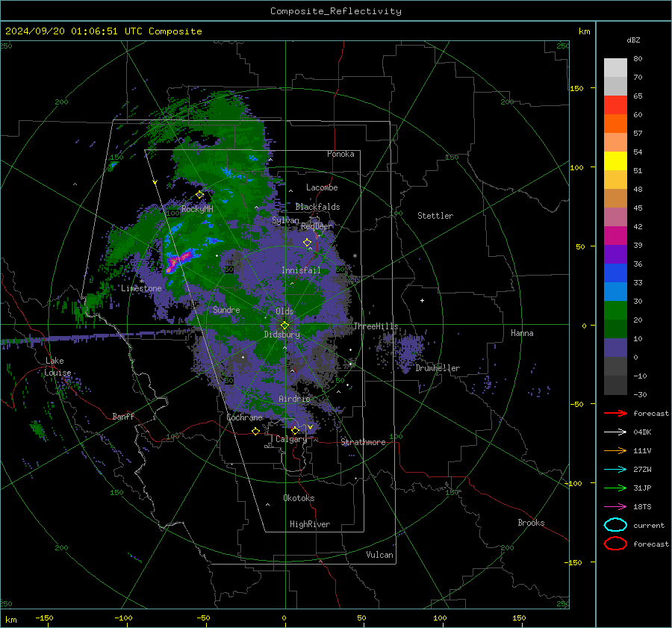
Task: Click the magenta high-reflectivity storm core
Action: pyautogui.click(x=179, y=260)
